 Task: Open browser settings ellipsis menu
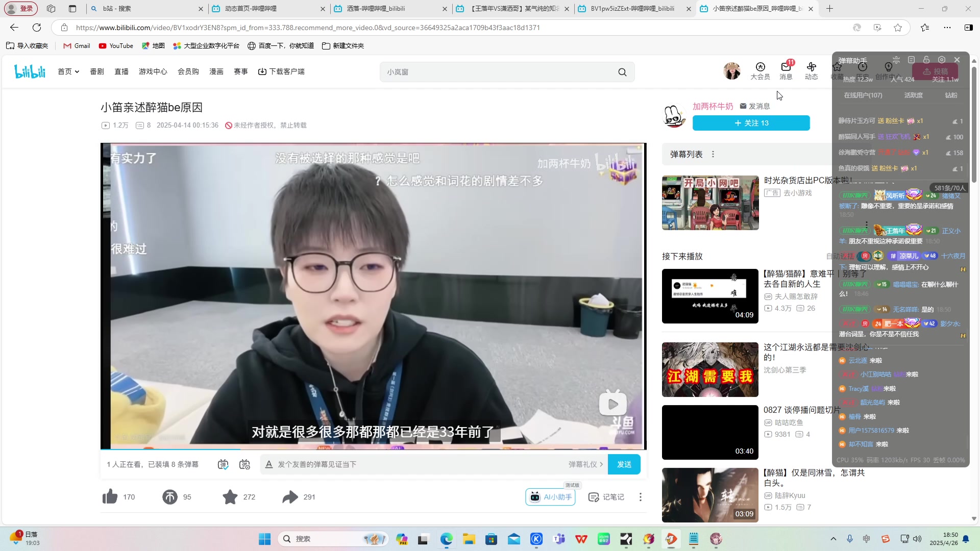(x=947, y=28)
